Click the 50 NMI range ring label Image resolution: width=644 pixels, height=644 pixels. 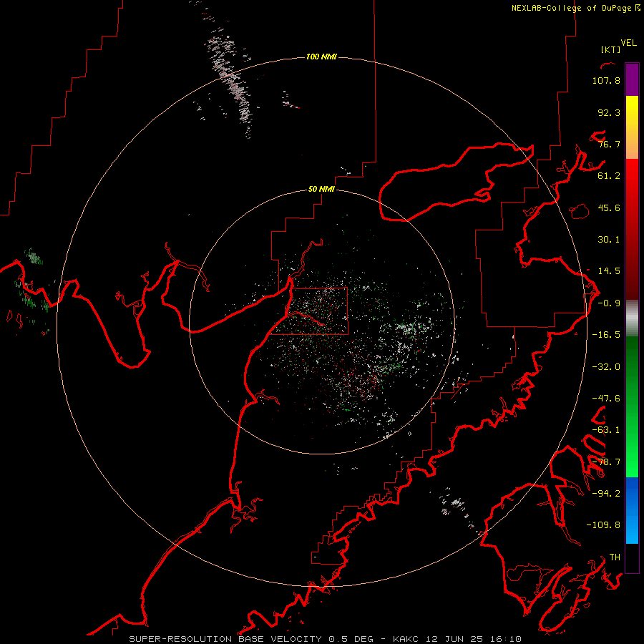[321, 189]
